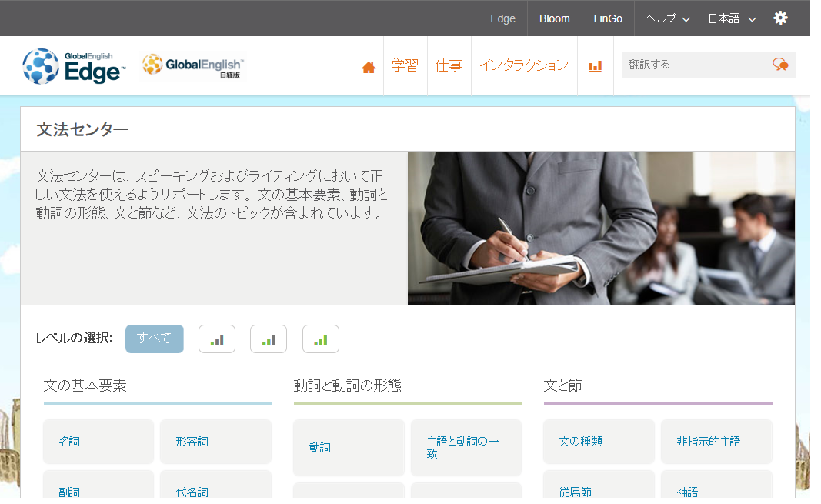Switch to the LinGo tab
Screen dimensions: 821x504
click(x=608, y=18)
